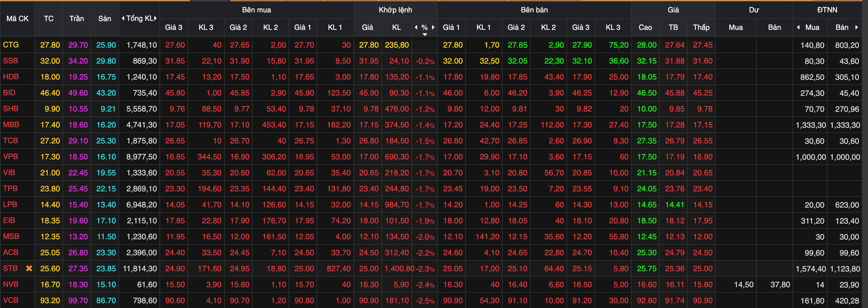The image size is (868, 308).
Task: Sort by the TC column header
Action: [x=49, y=18]
